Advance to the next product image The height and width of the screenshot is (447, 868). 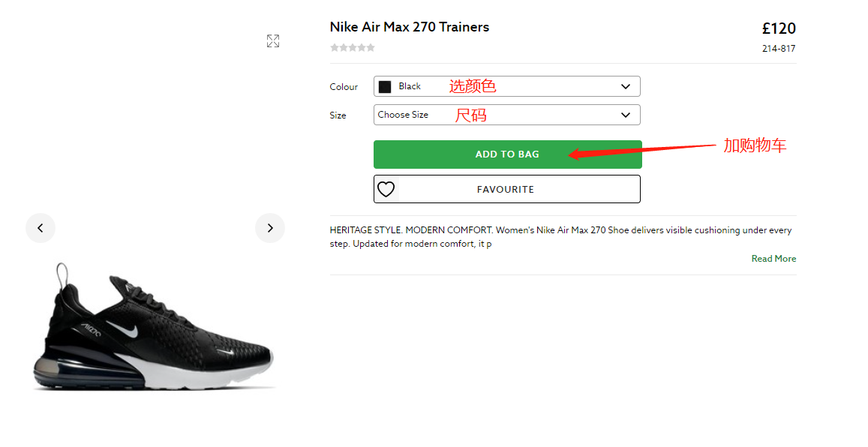[270, 228]
